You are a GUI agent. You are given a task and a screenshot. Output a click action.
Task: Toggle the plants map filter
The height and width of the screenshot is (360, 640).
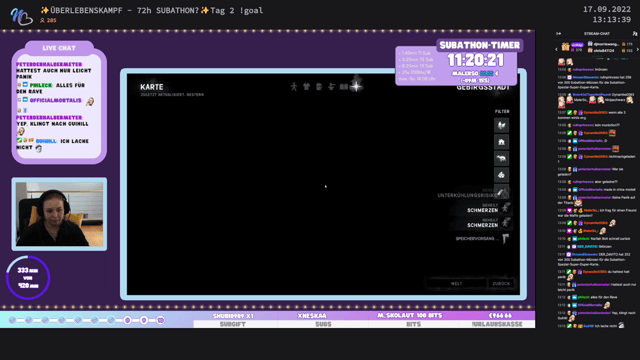(501, 175)
